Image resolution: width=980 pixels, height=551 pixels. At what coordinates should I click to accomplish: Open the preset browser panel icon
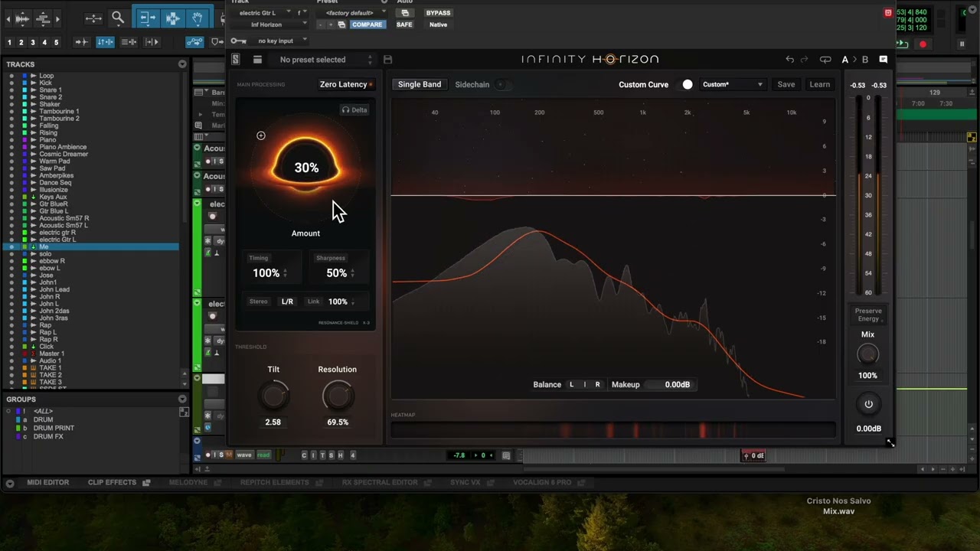click(257, 60)
